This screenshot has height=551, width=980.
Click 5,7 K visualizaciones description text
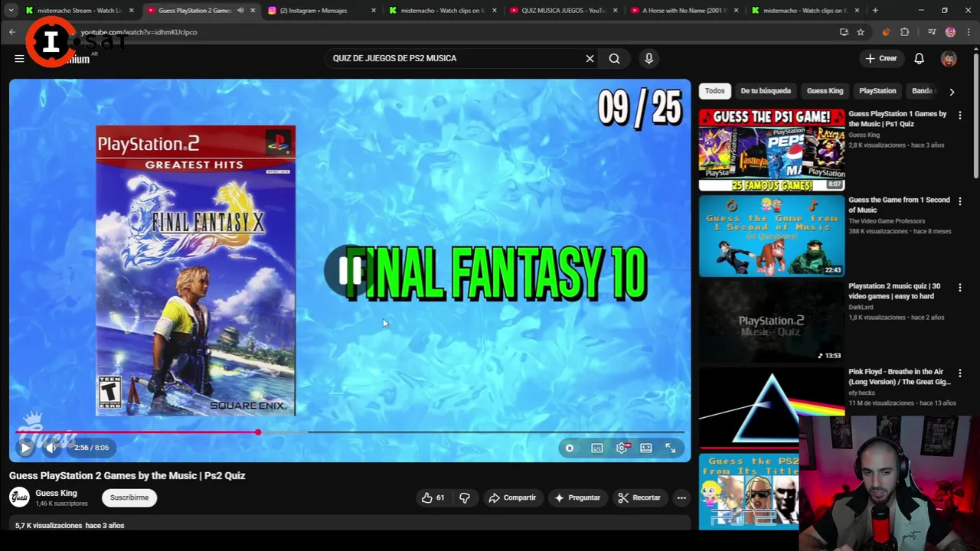click(70, 526)
